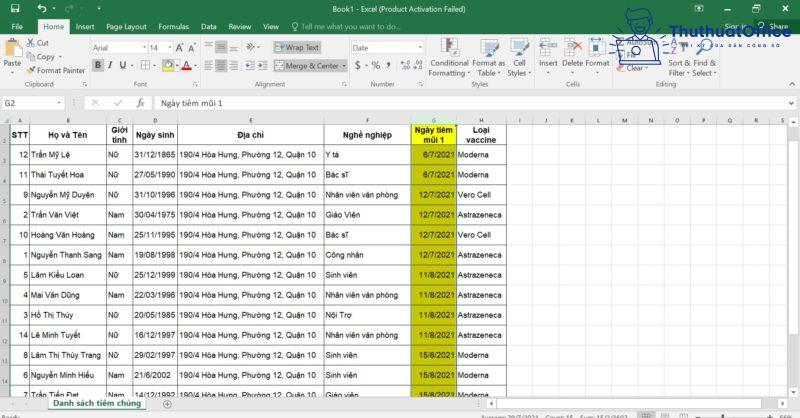Toggle Underline formatting
The height and width of the screenshot is (418, 800).
pyautogui.click(x=122, y=65)
